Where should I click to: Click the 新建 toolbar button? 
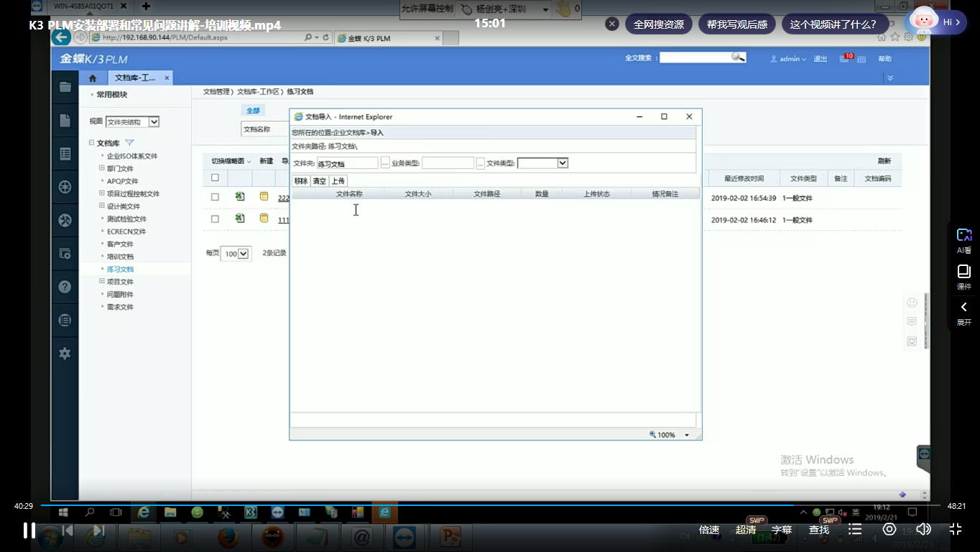(x=266, y=161)
